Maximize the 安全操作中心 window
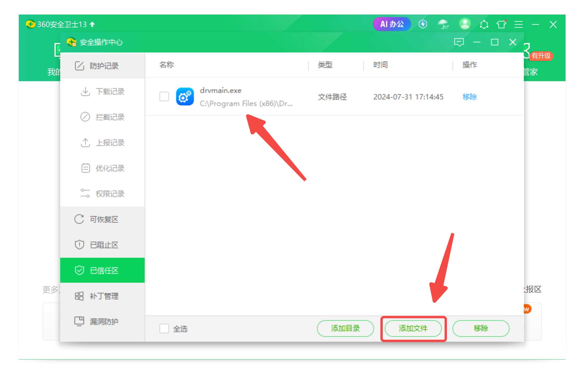 point(494,42)
